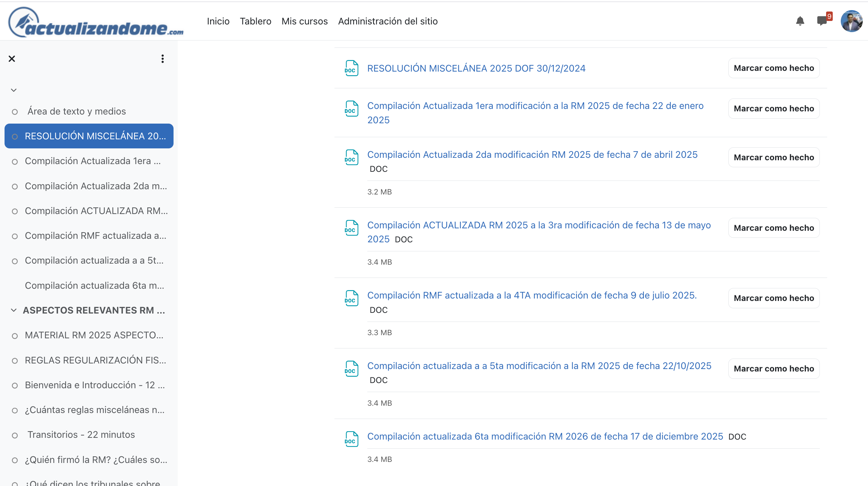This screenshot has height=486, width=868.
Task: Click DOC icon for 4TA modificación compilation
Action: pyautogui.click(x=351, y=298)
